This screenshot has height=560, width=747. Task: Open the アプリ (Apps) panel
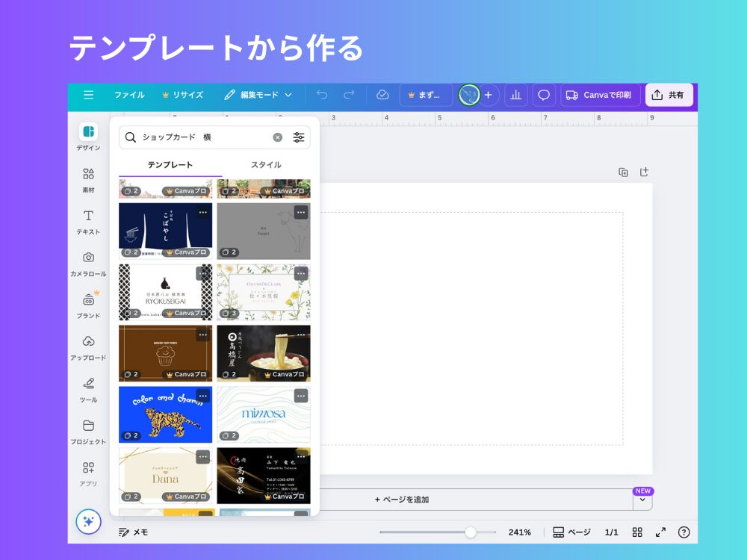point(89,470)
